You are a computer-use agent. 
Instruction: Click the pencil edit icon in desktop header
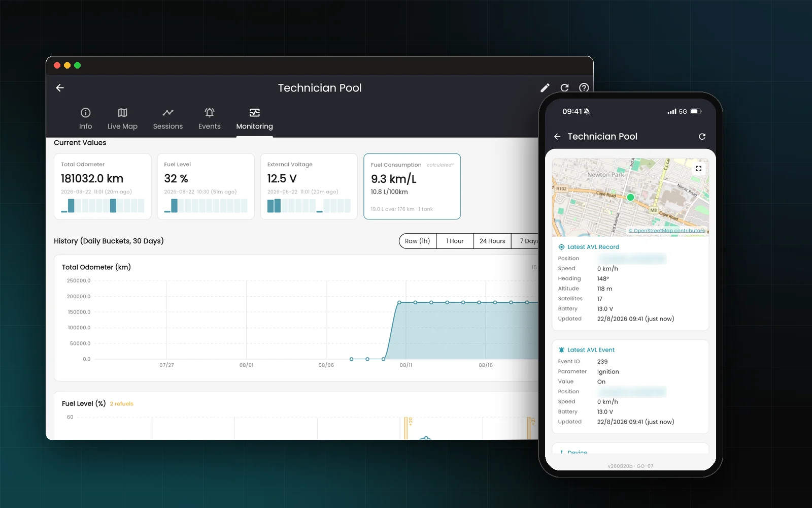tap(545, 88)
